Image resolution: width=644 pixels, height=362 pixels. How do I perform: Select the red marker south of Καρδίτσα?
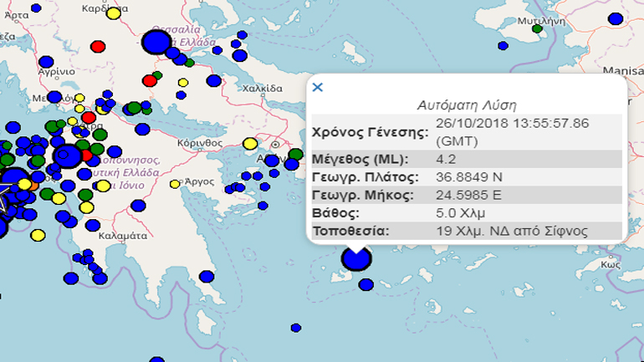click(x=98, y=46)
